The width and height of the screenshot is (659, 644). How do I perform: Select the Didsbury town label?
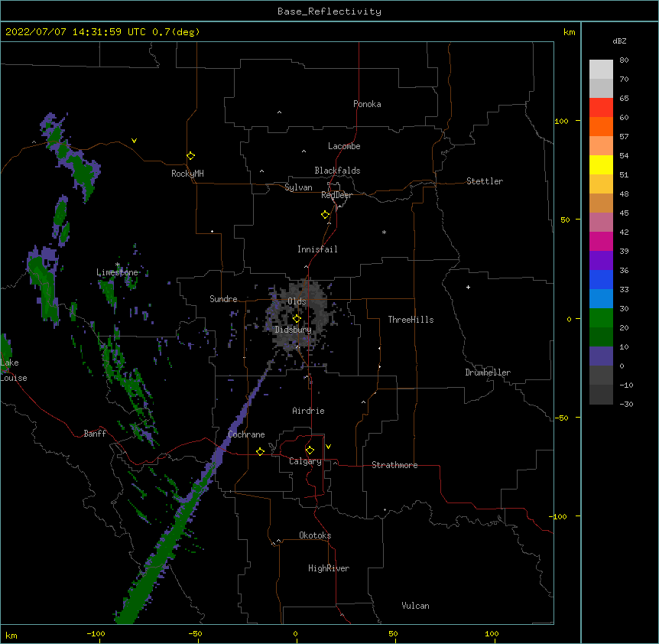click(x=293, y=330)
